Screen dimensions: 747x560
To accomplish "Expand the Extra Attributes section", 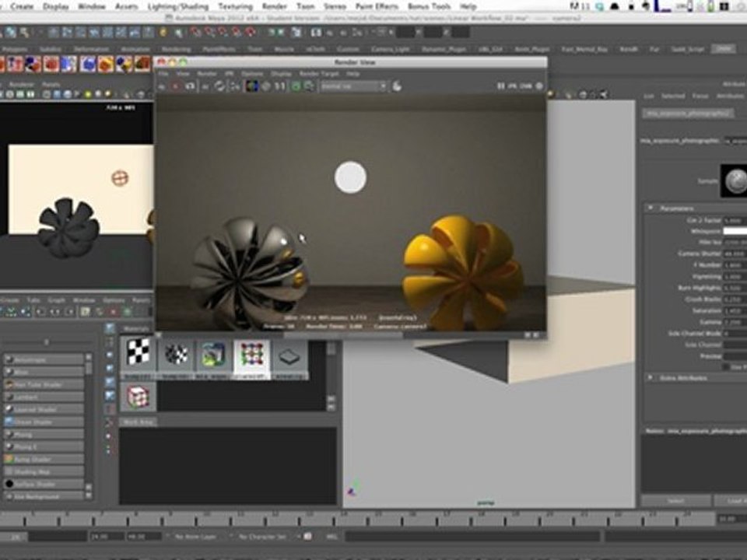I will click(x=651, y=378).
